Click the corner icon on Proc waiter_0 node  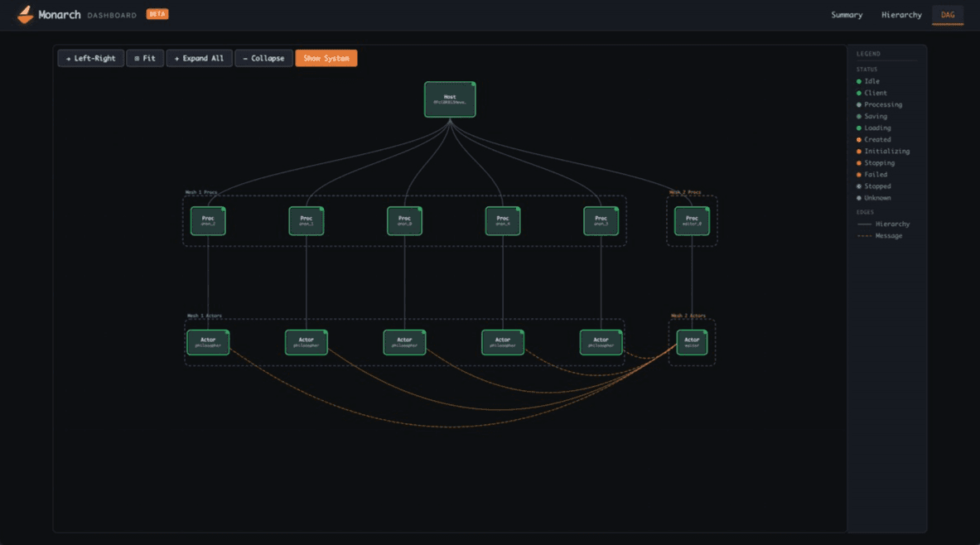point(706,208)
